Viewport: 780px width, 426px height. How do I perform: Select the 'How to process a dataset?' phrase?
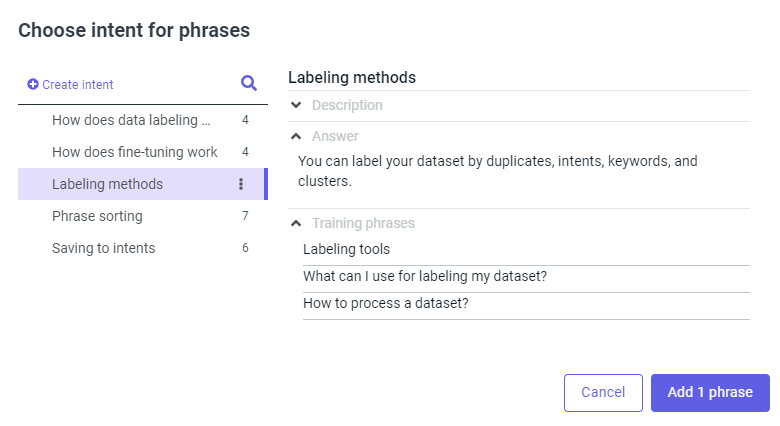[385, 303]
